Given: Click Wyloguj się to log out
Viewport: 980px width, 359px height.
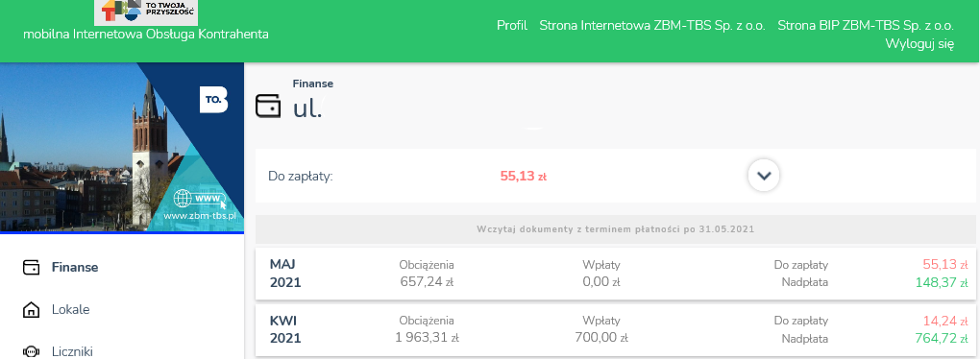Looking at the screenshot, I should point(919,44).
